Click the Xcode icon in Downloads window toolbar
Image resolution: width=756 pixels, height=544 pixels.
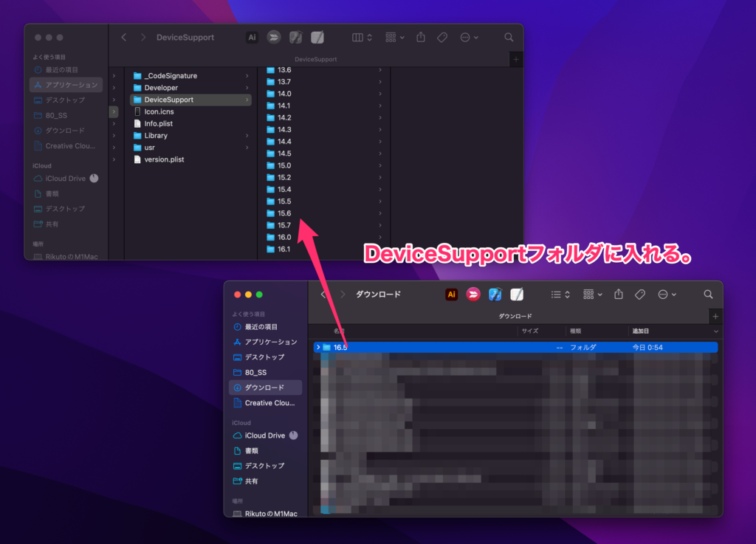pos(495,295)
